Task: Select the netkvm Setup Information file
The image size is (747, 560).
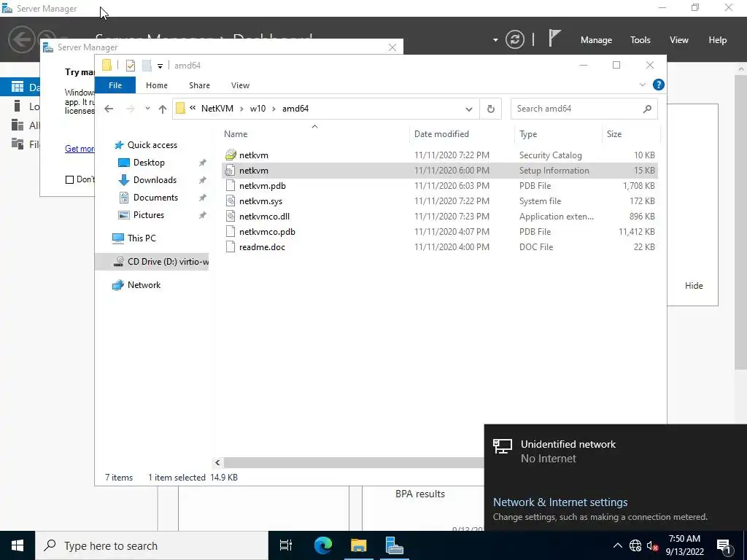Action: [439, 171]
